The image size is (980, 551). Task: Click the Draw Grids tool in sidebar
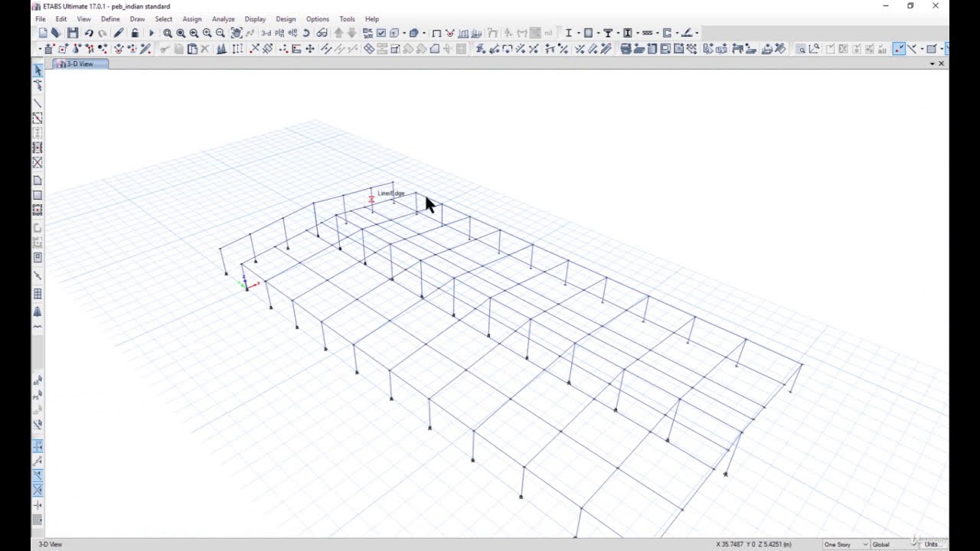[x=38, y=294]
